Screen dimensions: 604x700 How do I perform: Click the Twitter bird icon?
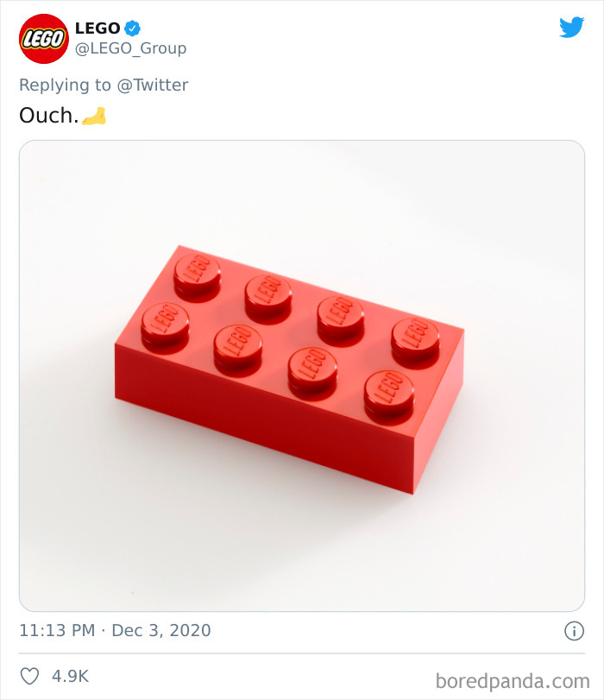pyautogui.click(x=572, y=27)
